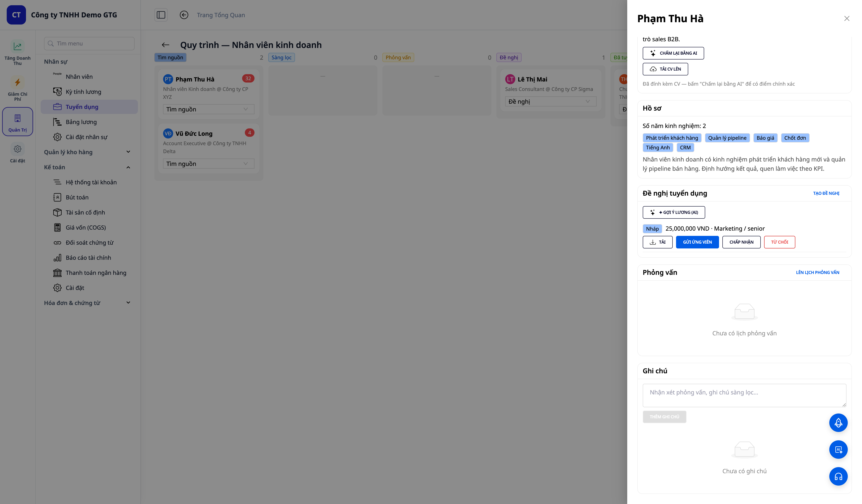Focus the Tìm menu search field
Image resolution: width=862 pixels, height=504 pixels.
(89, 43)
